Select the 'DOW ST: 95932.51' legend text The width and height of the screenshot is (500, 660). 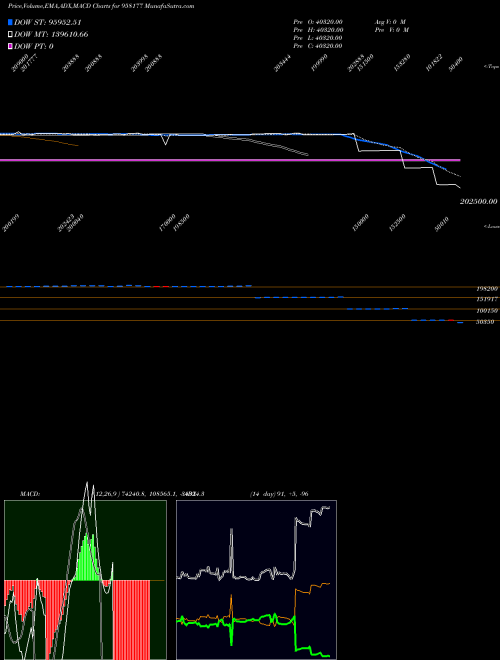coord(48,22)
